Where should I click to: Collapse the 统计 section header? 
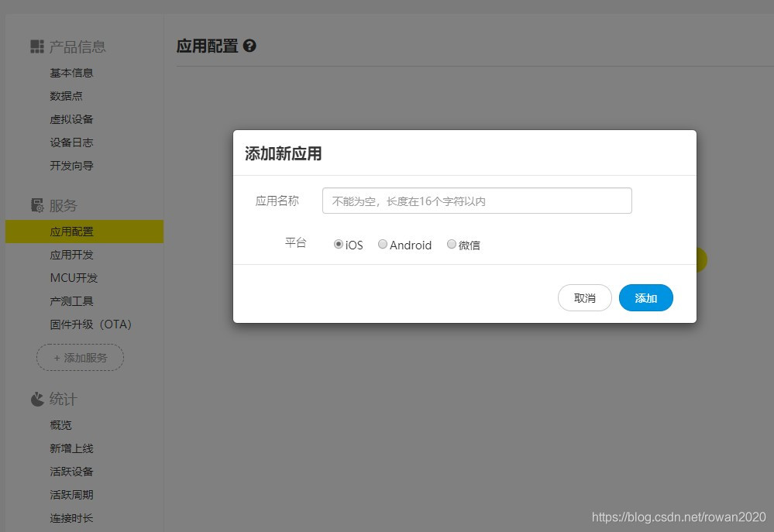[x=62, y=399]
